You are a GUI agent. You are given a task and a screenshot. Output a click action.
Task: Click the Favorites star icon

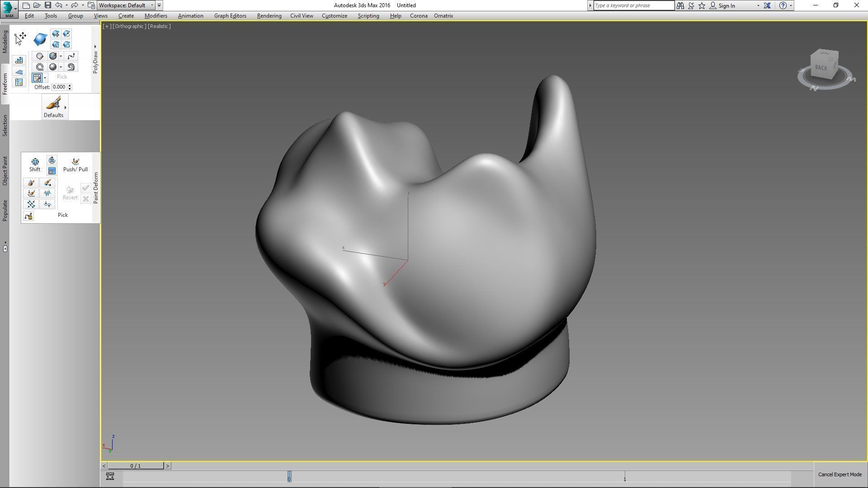702,5
